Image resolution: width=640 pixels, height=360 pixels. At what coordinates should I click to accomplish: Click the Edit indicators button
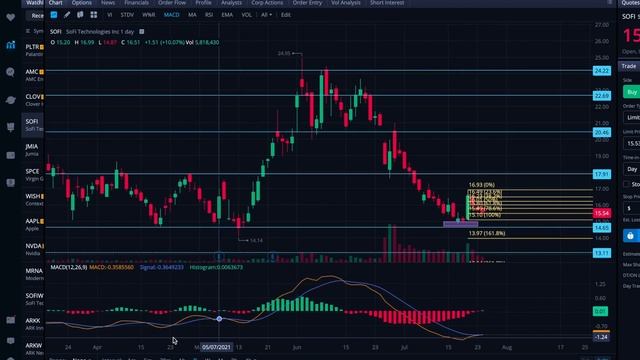286,15
